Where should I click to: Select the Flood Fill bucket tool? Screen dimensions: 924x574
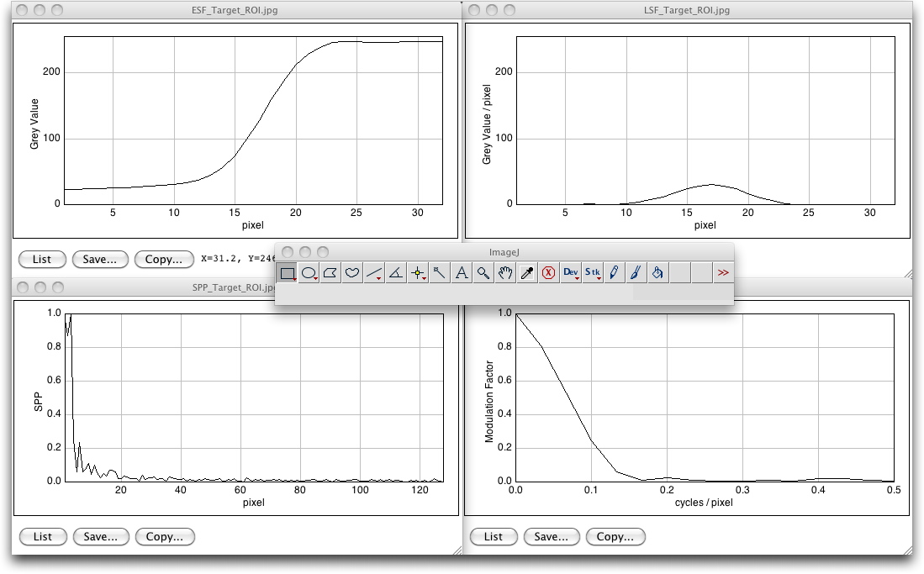(657, 273)
